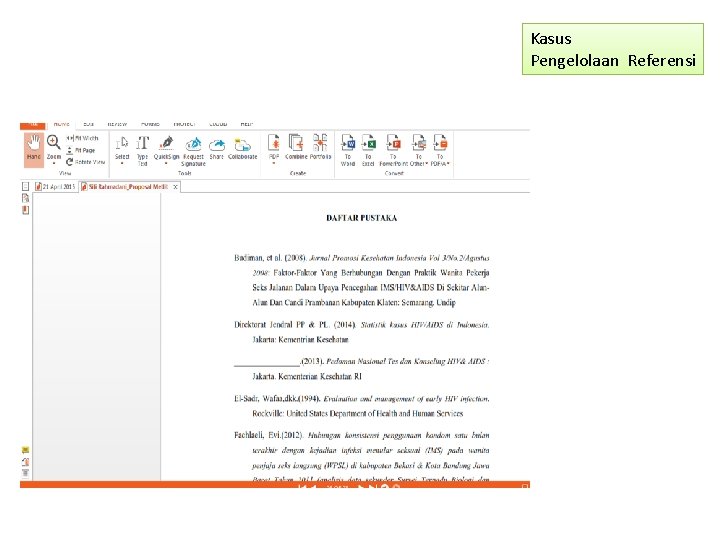
Task: Select the Hand tool
Action: point(34,149)
